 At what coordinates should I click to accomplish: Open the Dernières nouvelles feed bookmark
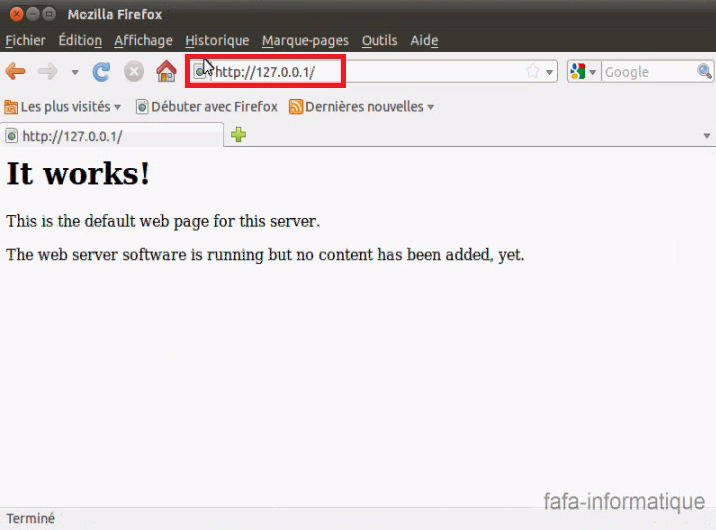click(x=362, y=107)
